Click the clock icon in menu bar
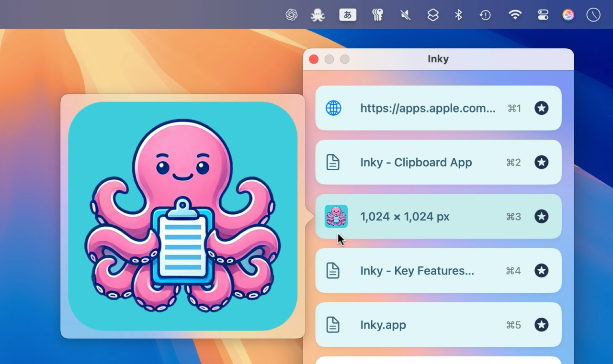Screen dimensions: 613x364 tap(593, 15)
